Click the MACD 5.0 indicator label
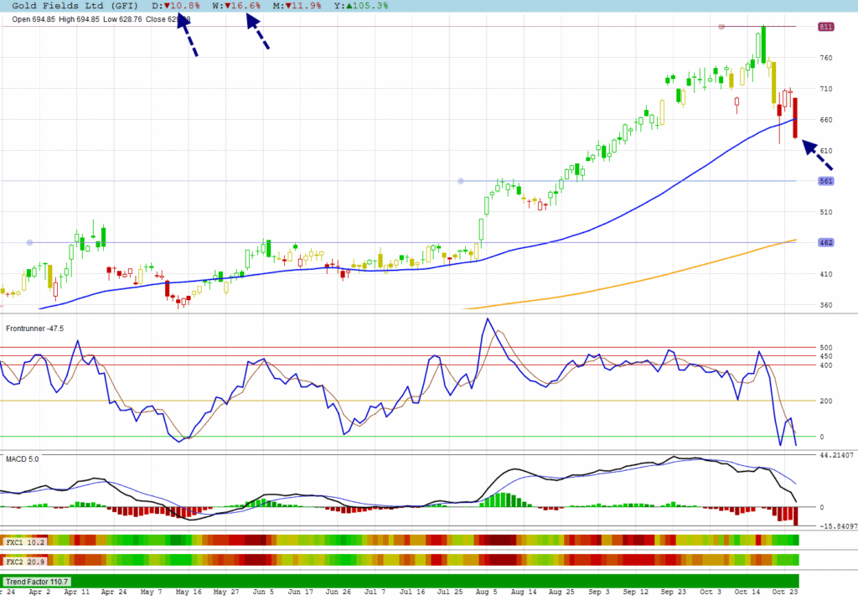Screen dimensions: 858x616 tap(23, 458)
